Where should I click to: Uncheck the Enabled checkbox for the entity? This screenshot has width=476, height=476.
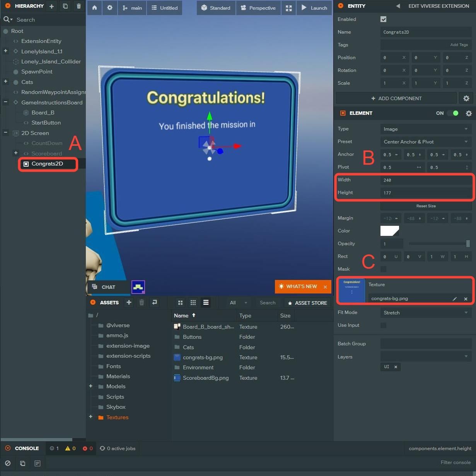(x=383, y=19)
